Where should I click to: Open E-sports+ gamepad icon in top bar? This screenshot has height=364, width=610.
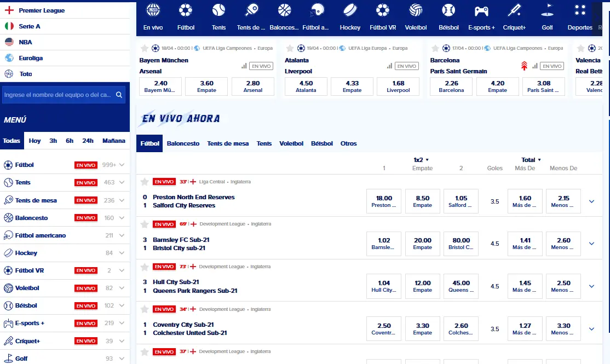(x=481, y=11)
